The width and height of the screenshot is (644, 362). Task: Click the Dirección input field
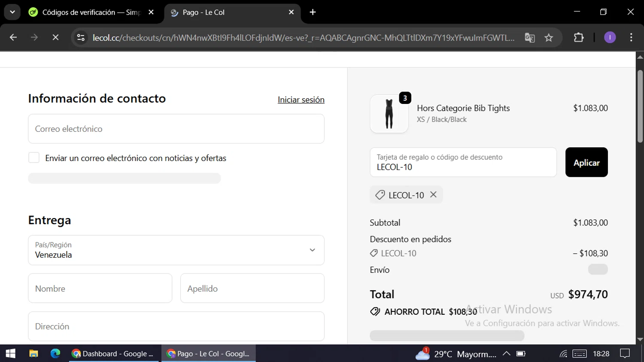[176, 326]
